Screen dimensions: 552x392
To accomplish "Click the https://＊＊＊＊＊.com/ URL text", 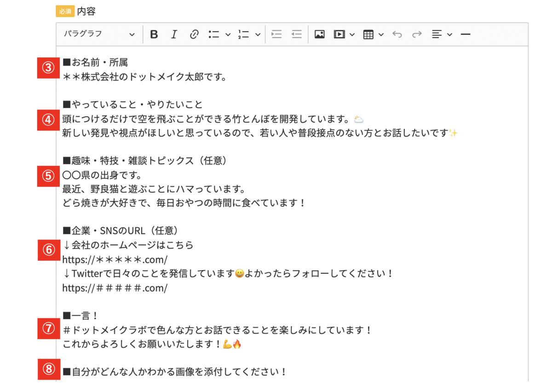I will [115, 260].
